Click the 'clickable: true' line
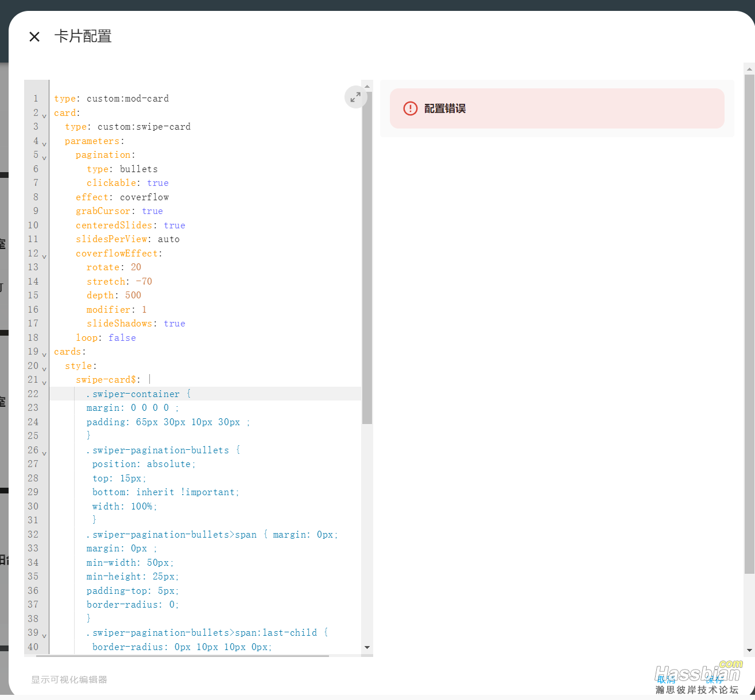The width and height of the screenshot is (755, 700). [127, 183]
